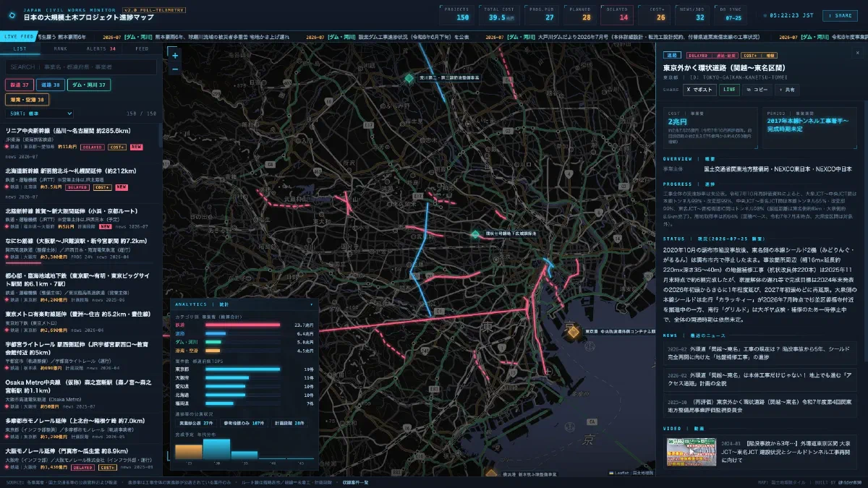
Task: Click the Leaflet attribution link
Action: click(620, 473)
